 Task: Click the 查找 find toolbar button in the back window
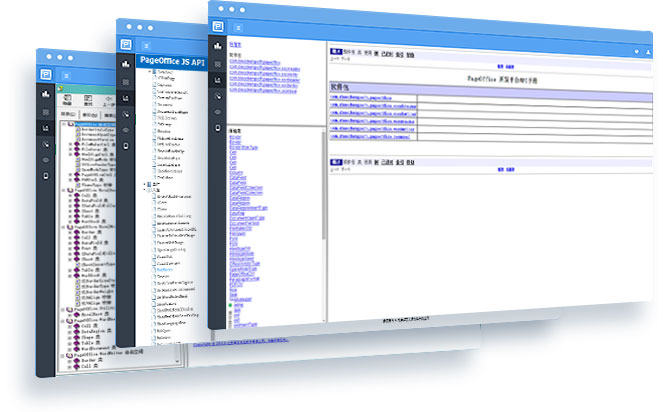click(x=88, y=101)
